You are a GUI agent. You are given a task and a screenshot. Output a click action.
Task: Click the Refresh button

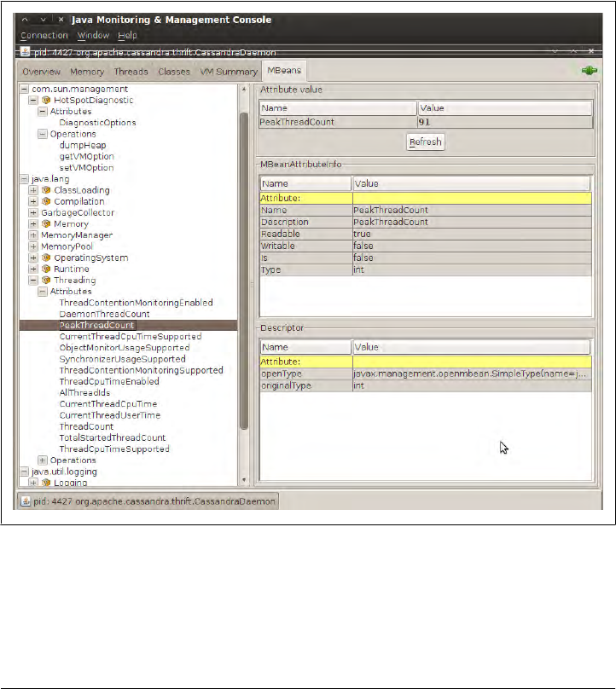point(426,142)
